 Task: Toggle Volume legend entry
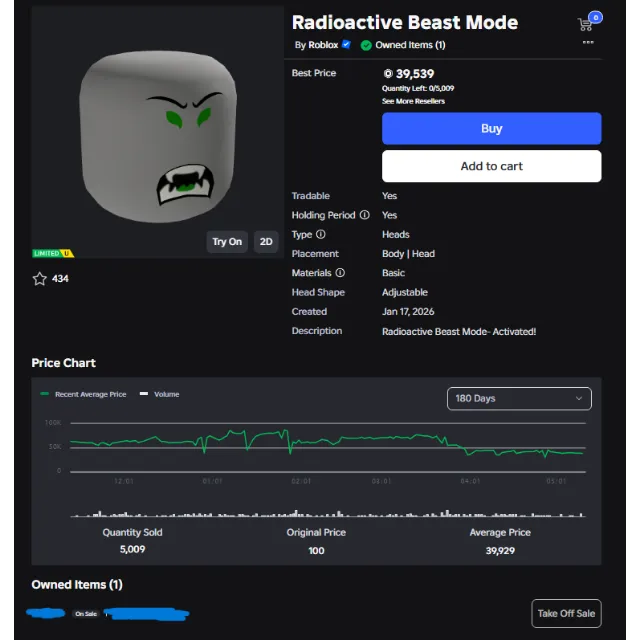point(160,394)
